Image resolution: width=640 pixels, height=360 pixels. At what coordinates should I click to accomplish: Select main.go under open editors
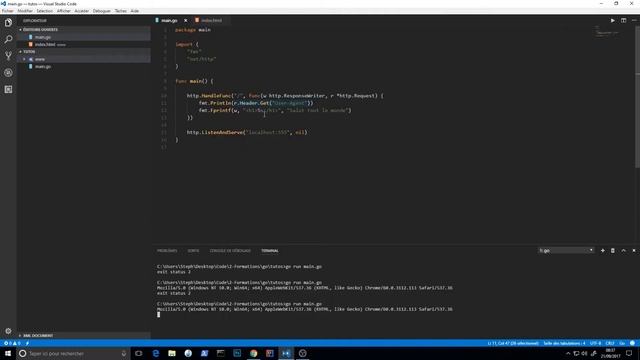pos(43,37)
